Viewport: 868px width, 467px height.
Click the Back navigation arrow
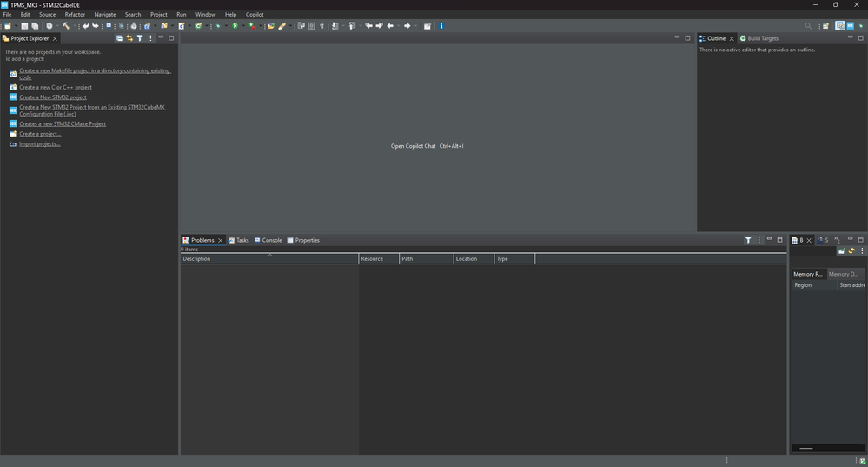[390, 26]
